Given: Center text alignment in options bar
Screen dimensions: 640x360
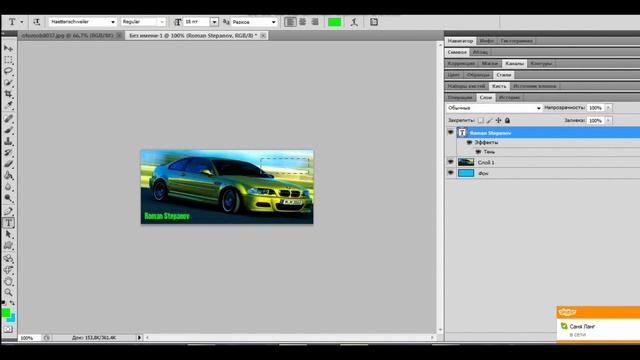Looking at the screenshot, I should tap(302, 22).
